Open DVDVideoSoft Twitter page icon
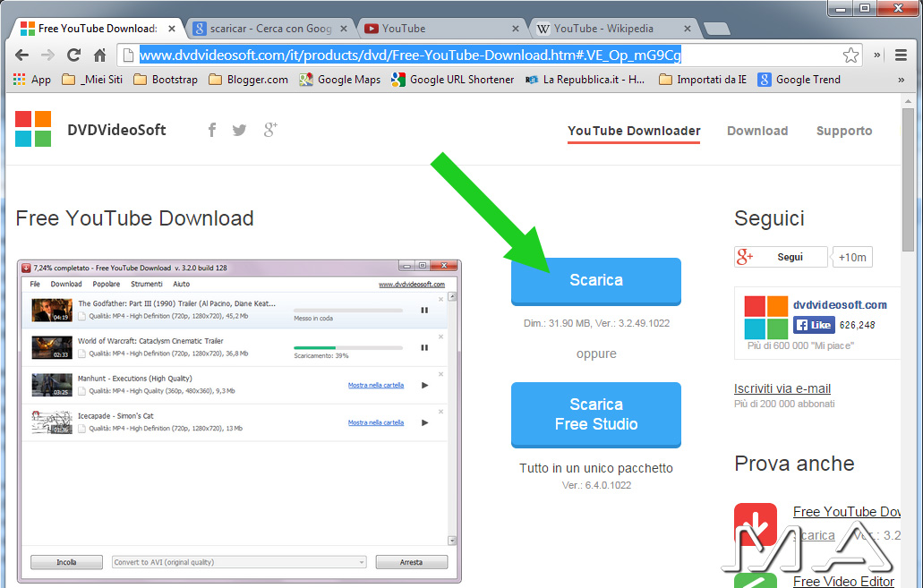Image resolution: width=923 pixels, height=588 pixels. 239,130
